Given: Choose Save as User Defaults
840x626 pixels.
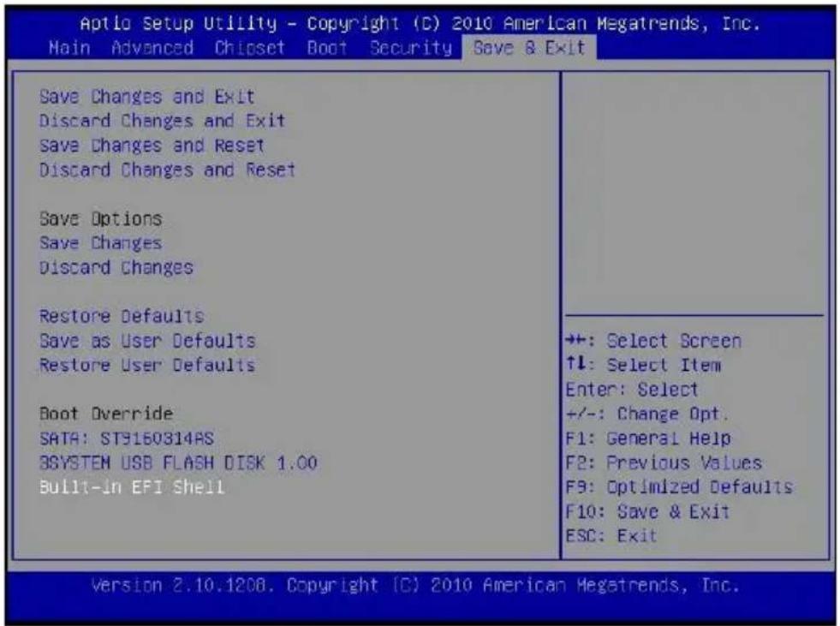Looking at the screenshot, I should pos(147,341).
